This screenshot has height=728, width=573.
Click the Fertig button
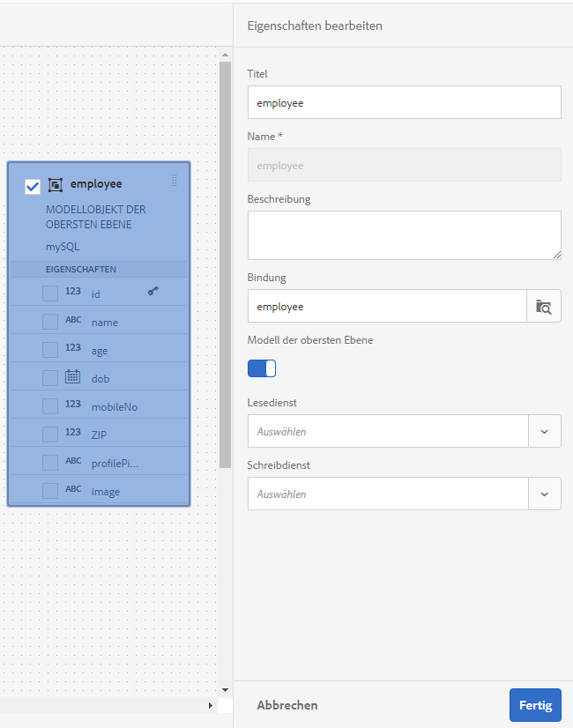[x=535, y=705]
